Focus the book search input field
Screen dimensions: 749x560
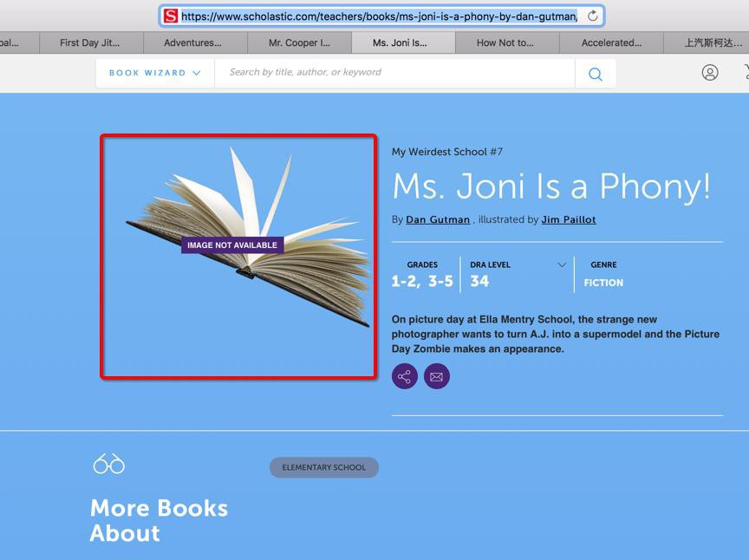pos(394,73)
